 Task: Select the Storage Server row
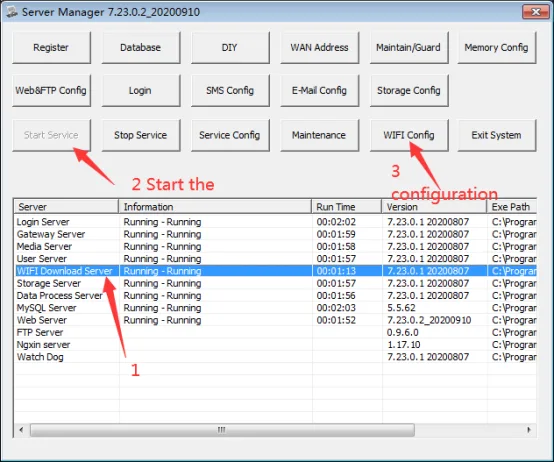(x=275, y=283)
